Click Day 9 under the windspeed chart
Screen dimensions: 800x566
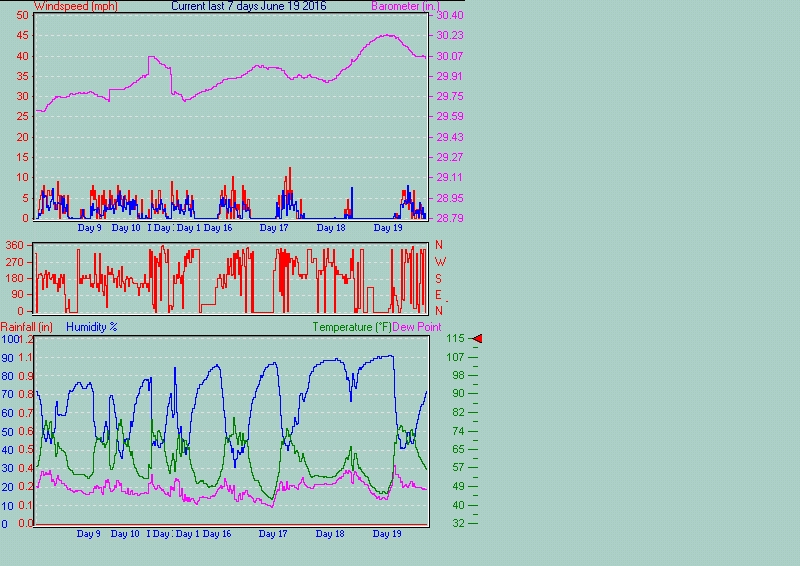89,228
